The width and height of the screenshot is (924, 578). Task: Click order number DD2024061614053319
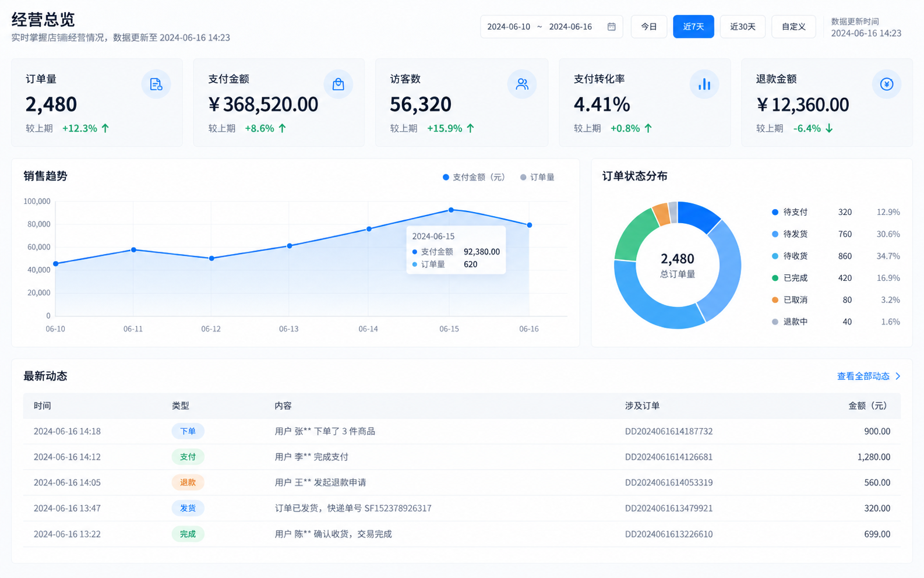(669, 483)
